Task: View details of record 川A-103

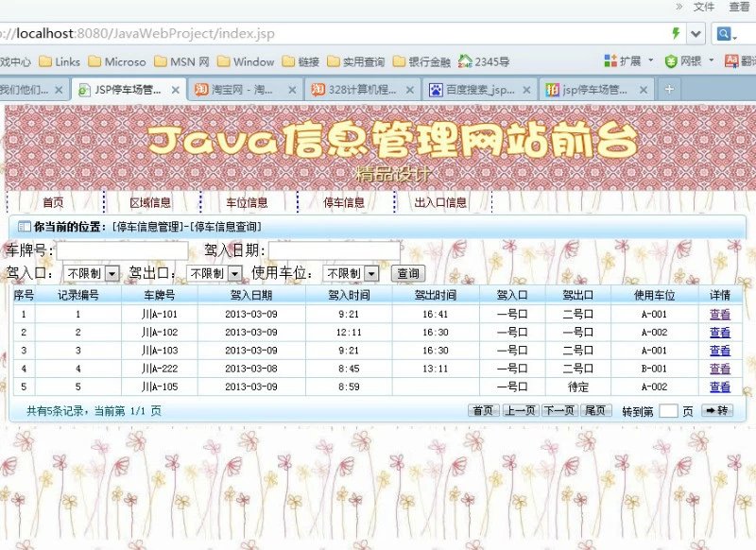Action: coord(720,351)
